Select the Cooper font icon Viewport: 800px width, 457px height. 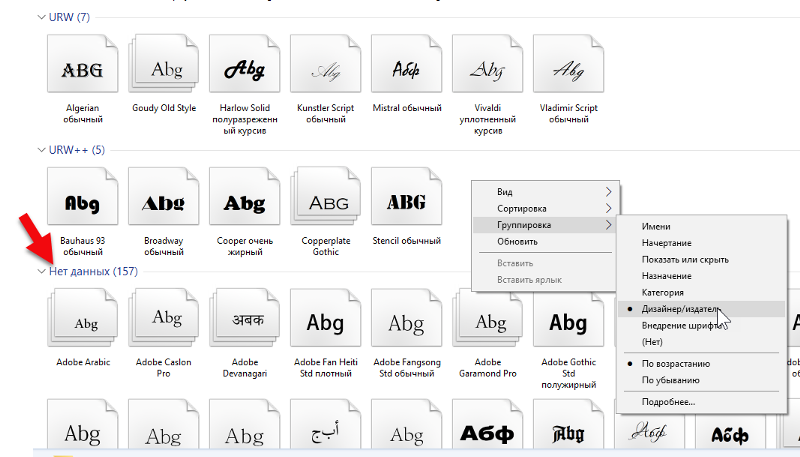(x=245, y=196)
